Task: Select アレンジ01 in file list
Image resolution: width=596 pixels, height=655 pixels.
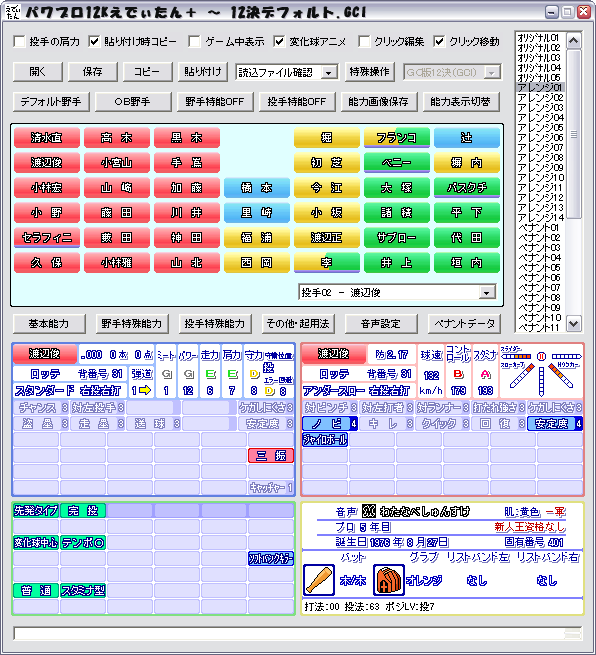Action: [x=540, y=87]
